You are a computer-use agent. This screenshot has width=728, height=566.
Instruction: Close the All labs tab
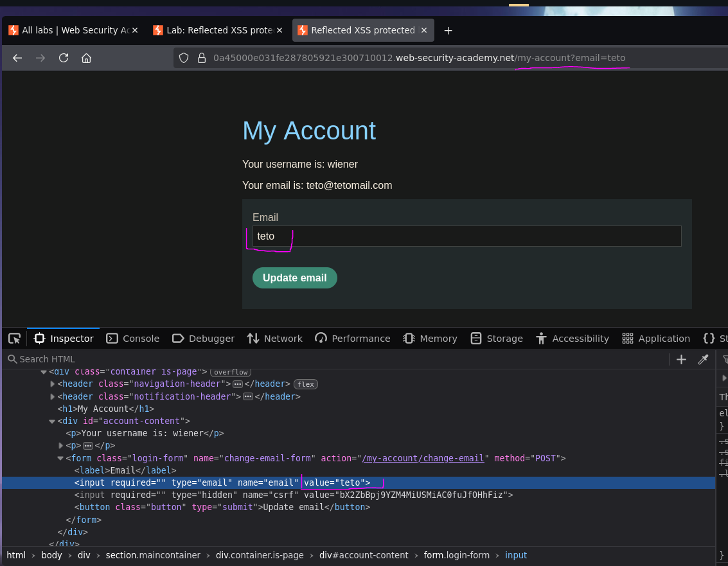click(135, 30)
